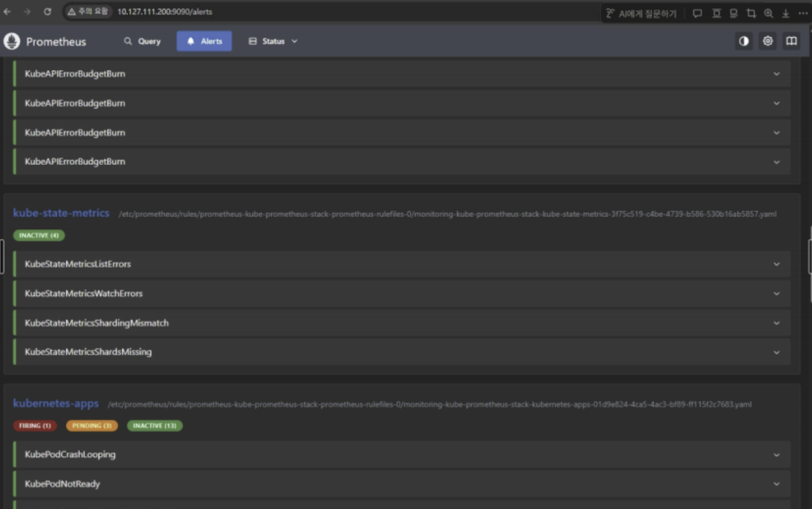This screenshot has height=509, width=812.
Task: Toggle the INACTIVE (4) badge for kube-state-metrics
Action: click(39, 235)
